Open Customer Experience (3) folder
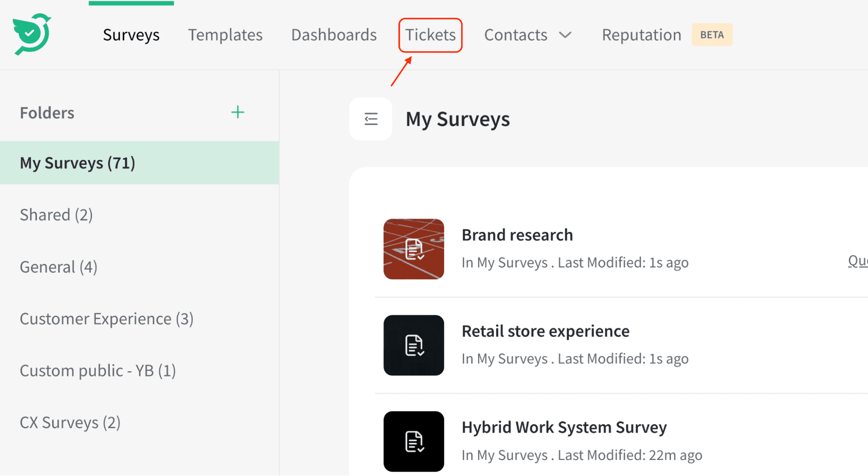868x476 pixels. [x=106, y=319]
